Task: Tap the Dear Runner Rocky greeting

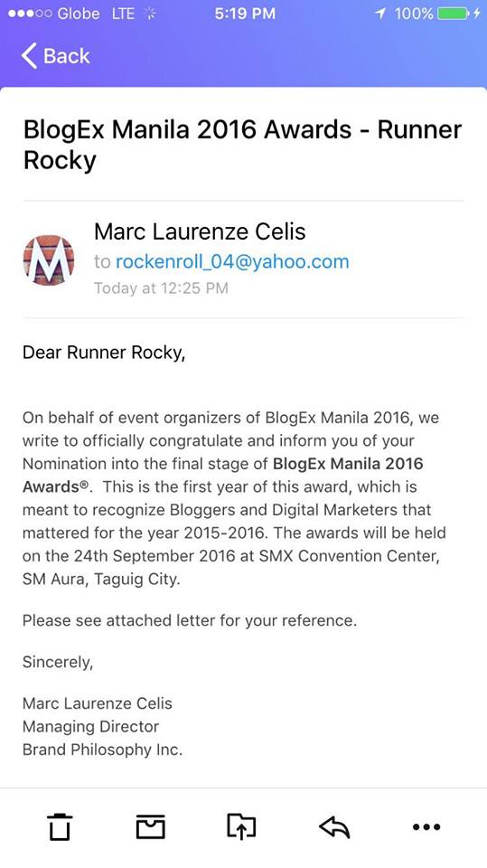Action: click(x=104, y=353)
